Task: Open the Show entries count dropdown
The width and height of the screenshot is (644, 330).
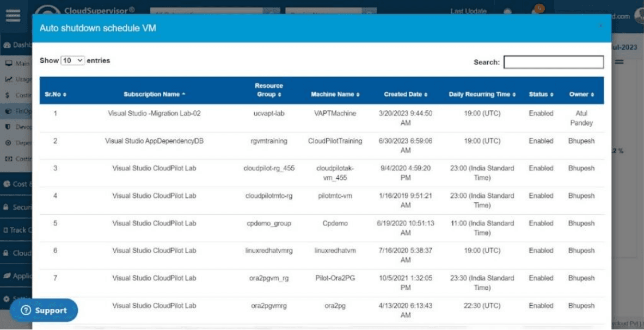Action: click(x=73, y=61)
